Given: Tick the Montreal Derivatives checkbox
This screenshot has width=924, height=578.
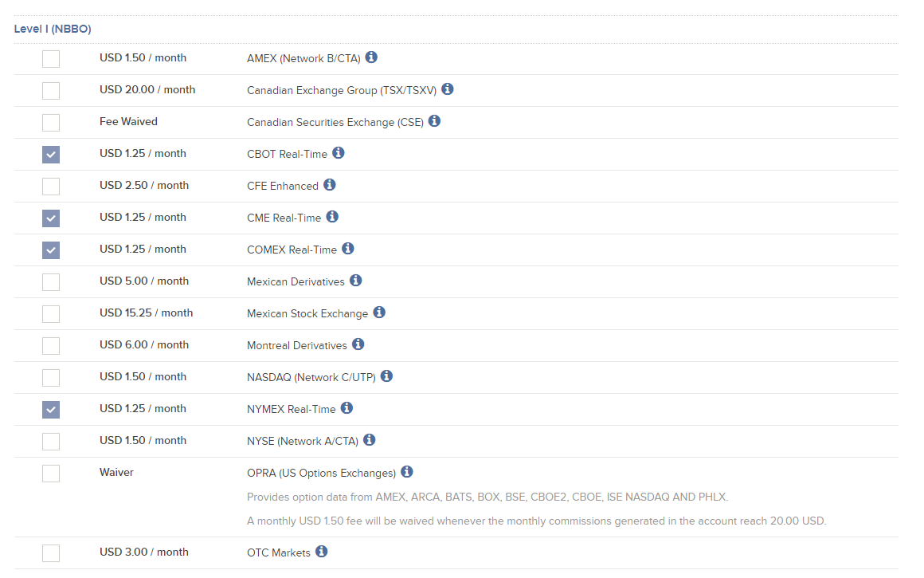Looking at the screenshot, I should point(51,346).
